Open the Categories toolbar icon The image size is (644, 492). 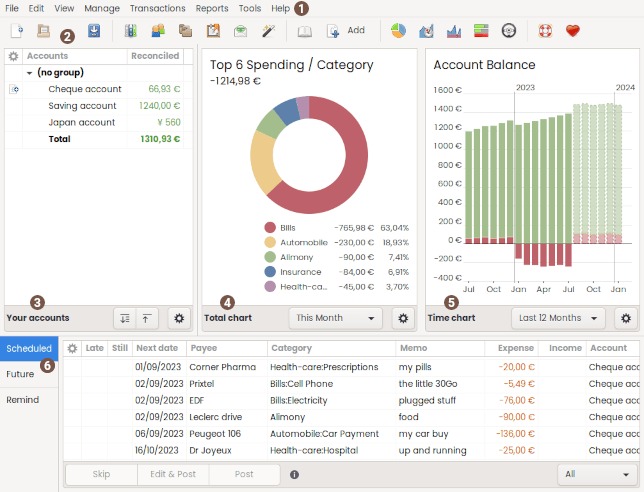185,31
